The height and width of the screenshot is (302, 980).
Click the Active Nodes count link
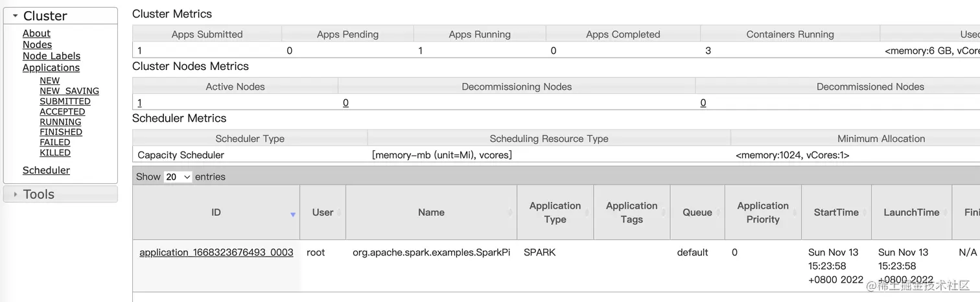pyautogui.click(x=139, y=102)
